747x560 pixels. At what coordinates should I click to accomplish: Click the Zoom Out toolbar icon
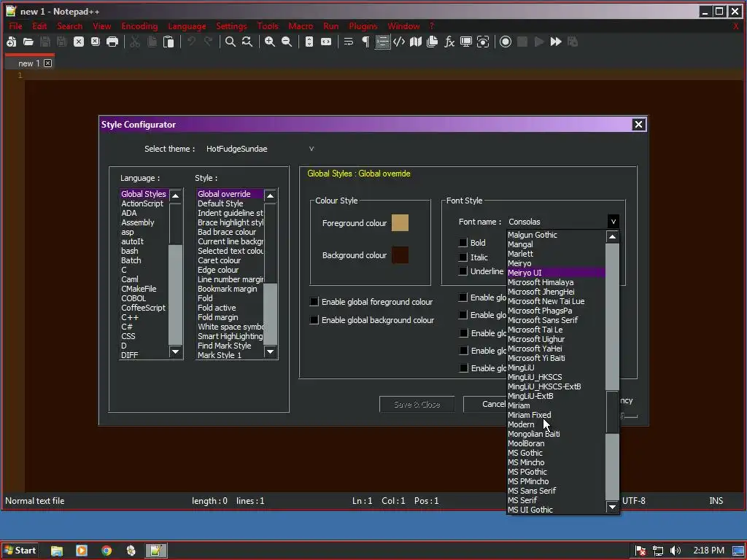(286, 42)
